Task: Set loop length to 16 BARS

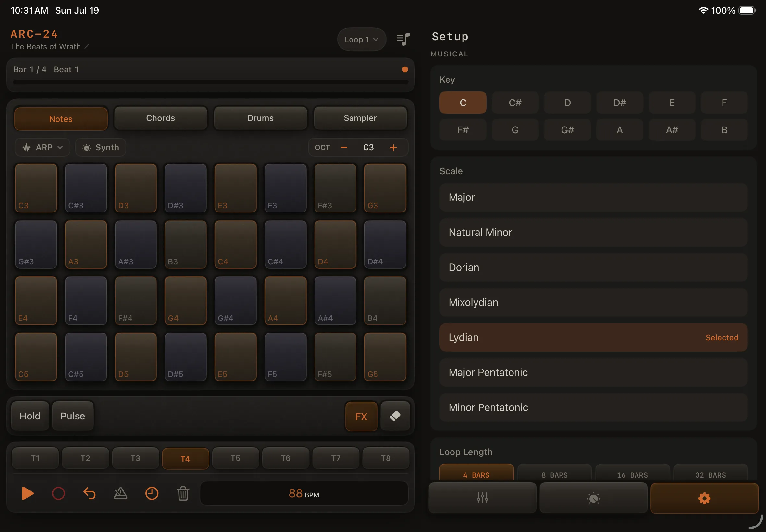Action: pyautogui.click(x=632, y=473)
